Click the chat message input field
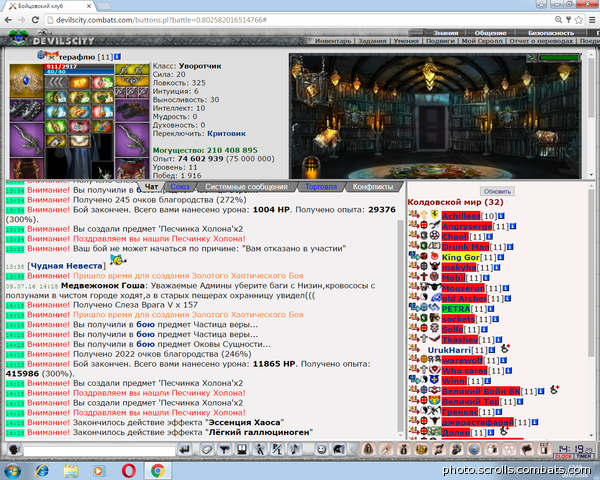This screenshot has height=480, width=600. pos(99,451)
